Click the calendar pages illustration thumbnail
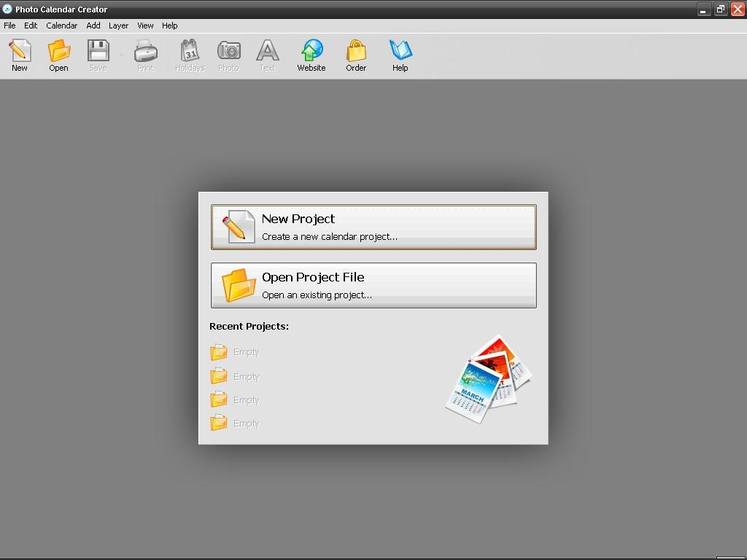The image size is (747, 560). coord(489,378)
